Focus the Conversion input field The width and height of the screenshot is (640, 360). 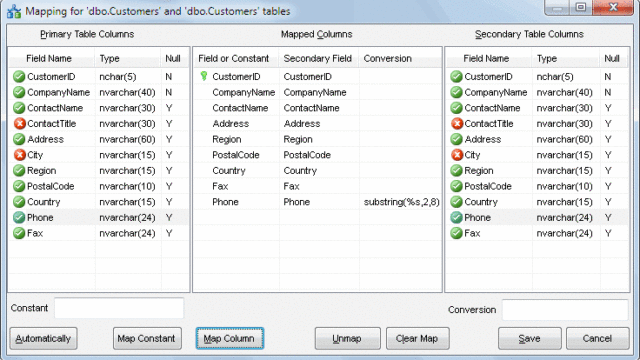coord(565,310)
